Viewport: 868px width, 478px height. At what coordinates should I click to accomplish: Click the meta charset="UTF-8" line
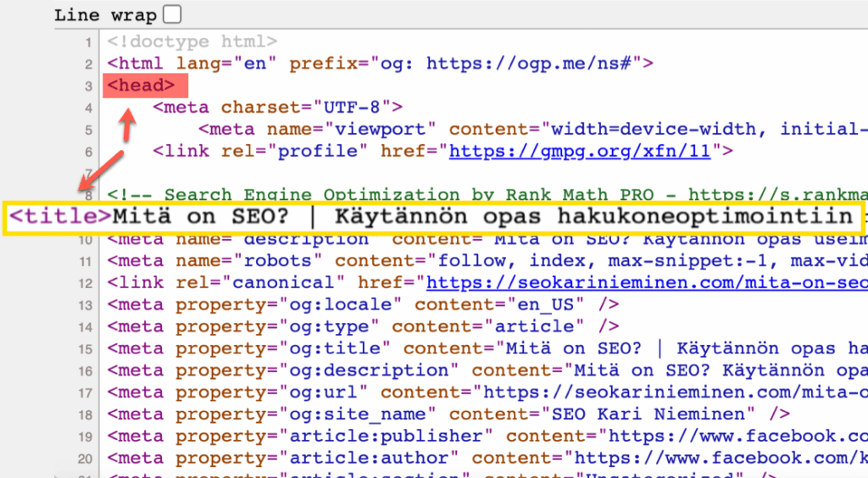[x=278, y=108]
